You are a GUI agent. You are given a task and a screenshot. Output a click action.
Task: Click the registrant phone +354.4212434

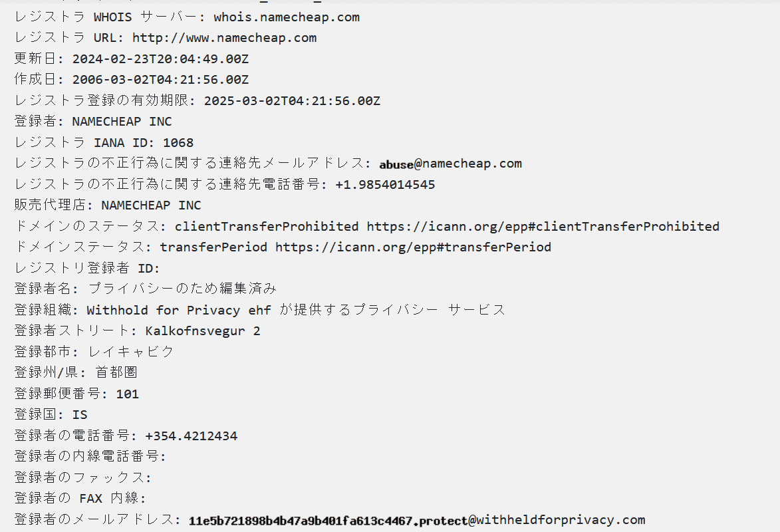191,436
